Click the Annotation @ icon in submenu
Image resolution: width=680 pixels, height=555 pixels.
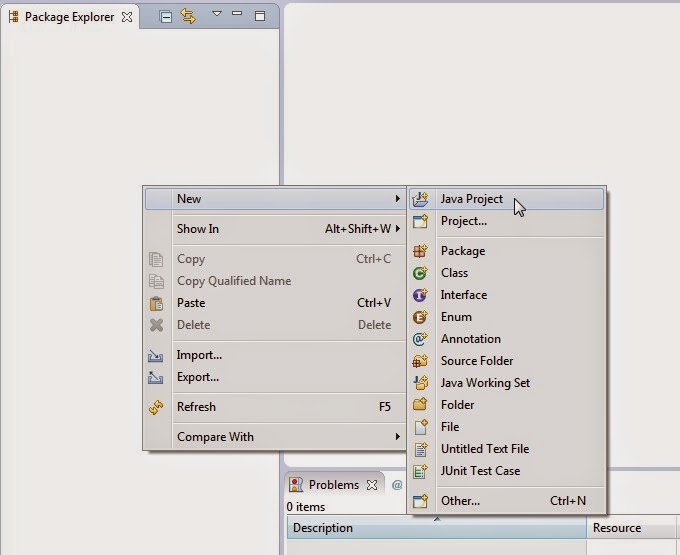point(420,339)
